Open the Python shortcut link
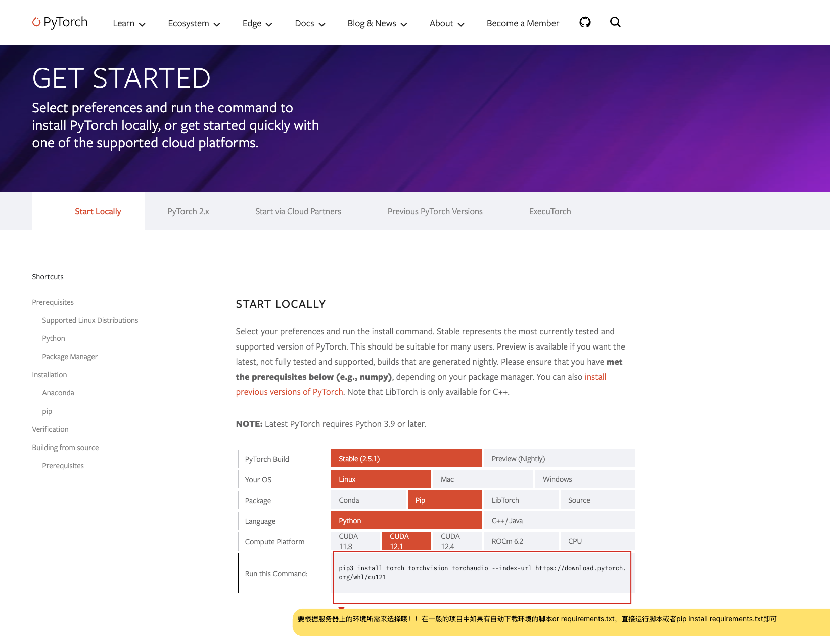The image size is (830, 644). tap(54, 338)
